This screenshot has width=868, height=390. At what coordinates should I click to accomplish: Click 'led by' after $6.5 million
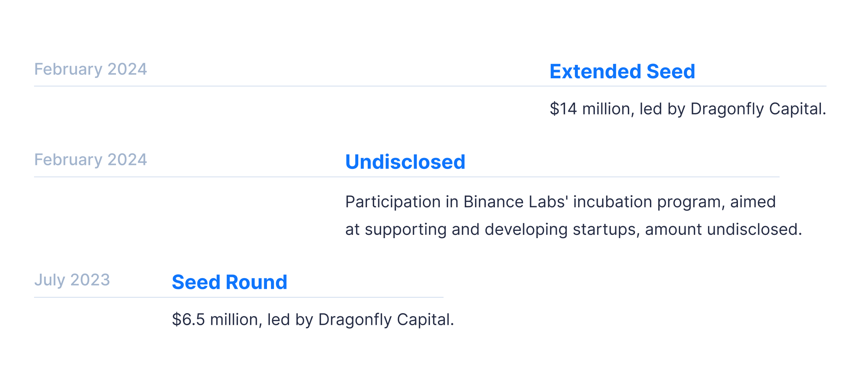tap(290, 320)
